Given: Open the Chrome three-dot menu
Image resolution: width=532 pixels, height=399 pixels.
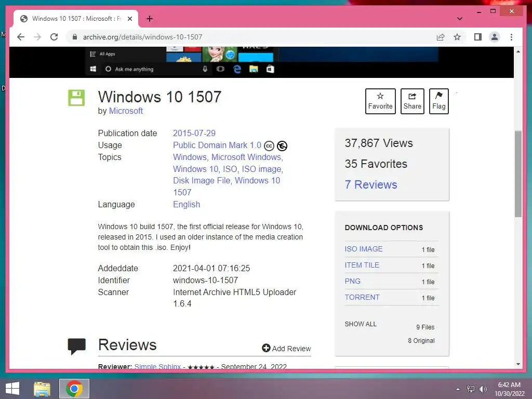Looking at the screenshot, I should [x=511, y=37].
